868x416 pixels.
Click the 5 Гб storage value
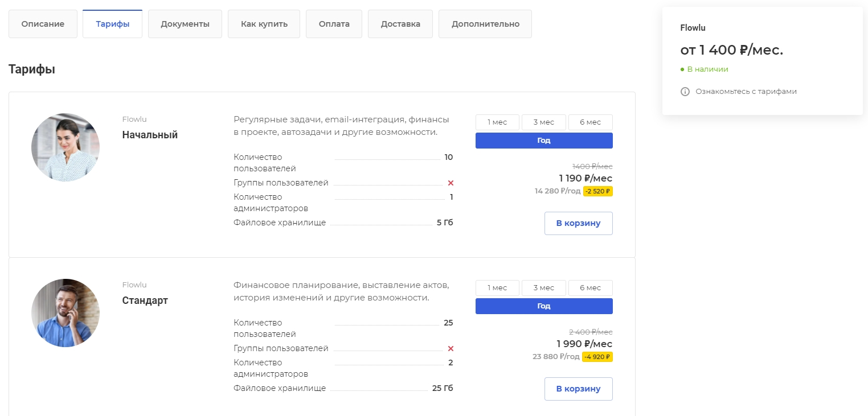[445, 223]
